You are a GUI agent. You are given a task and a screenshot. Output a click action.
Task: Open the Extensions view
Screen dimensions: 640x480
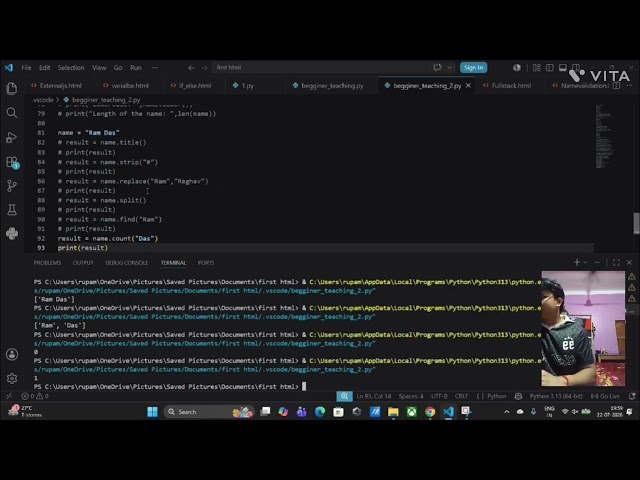click(12, 162)
